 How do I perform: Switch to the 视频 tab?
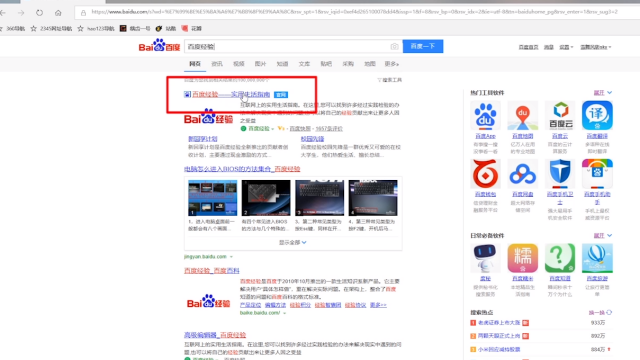pos(238,64)
